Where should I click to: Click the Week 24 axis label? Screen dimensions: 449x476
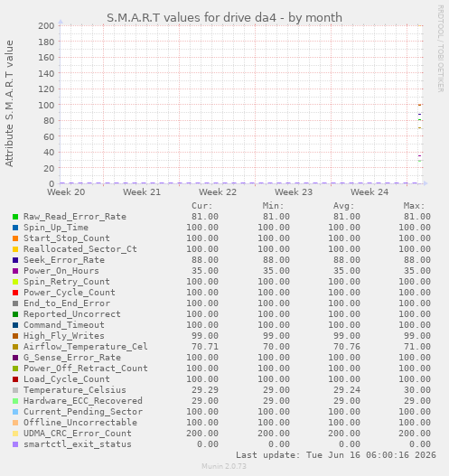click(x=369, y=192)
